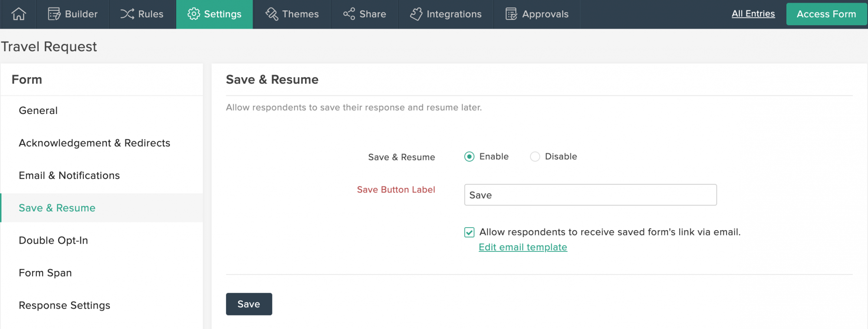Image resolution: width=868 pixels, height=329 pixels.
Task: Click the home icon in navigation bar
Action: tap(19, 14)
